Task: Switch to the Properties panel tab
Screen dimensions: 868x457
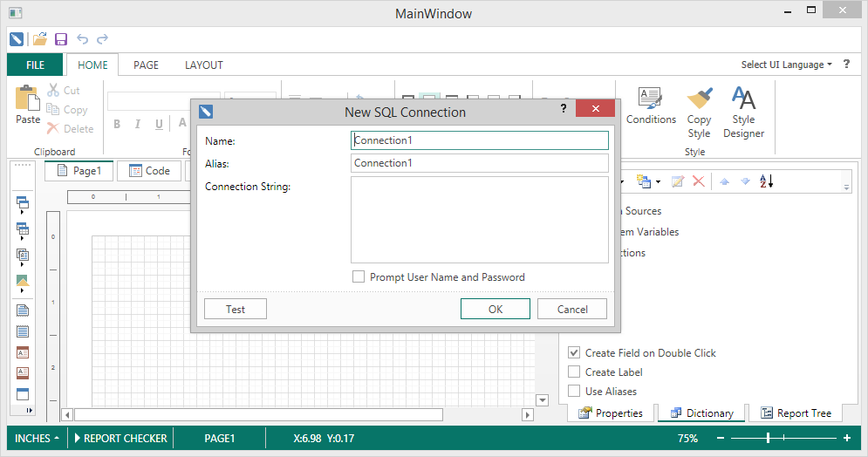Action: coord(611,413)
